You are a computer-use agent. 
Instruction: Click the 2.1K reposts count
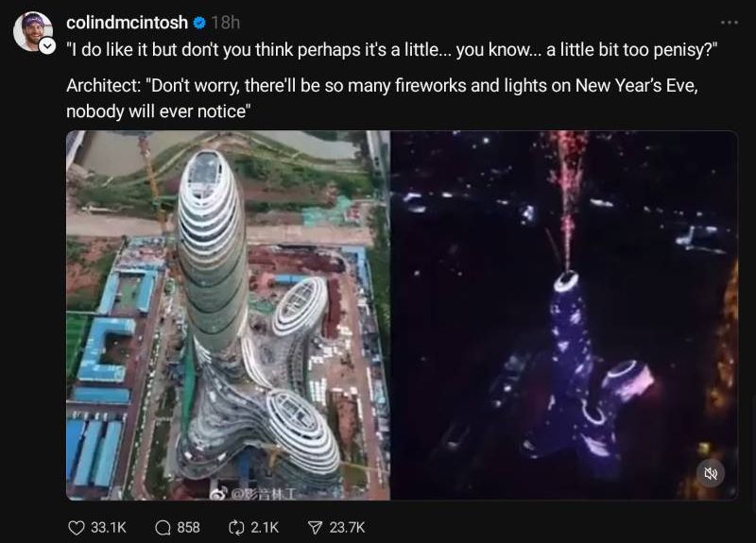[x=265, y=527]
